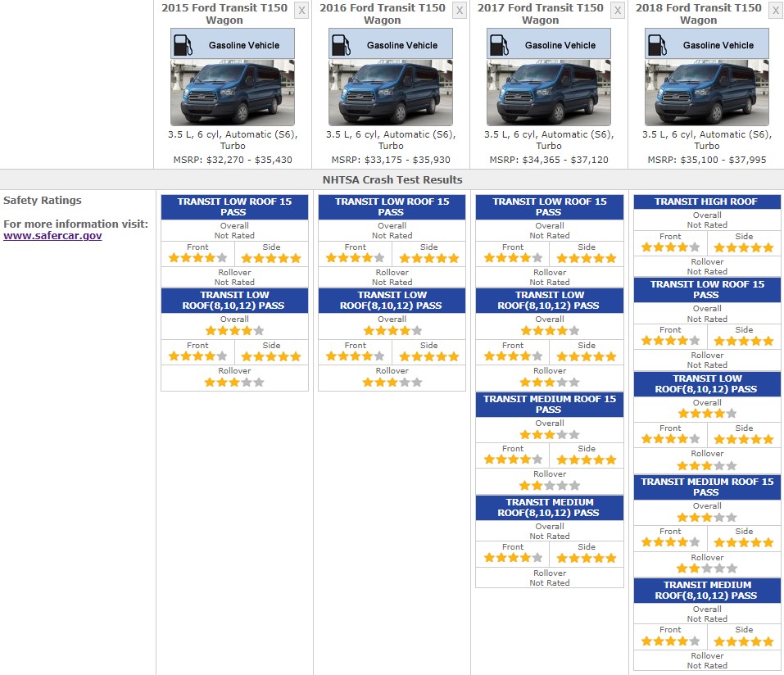Click 2018 High Roof side five-star rating
This screenshot has width=784, height=675.
(744, 247)
